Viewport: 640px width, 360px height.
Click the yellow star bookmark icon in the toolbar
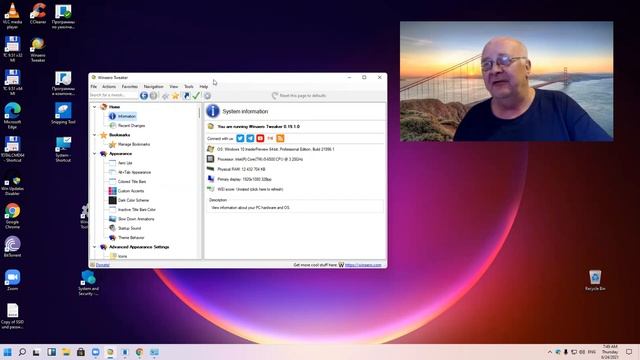pos(176,96)
